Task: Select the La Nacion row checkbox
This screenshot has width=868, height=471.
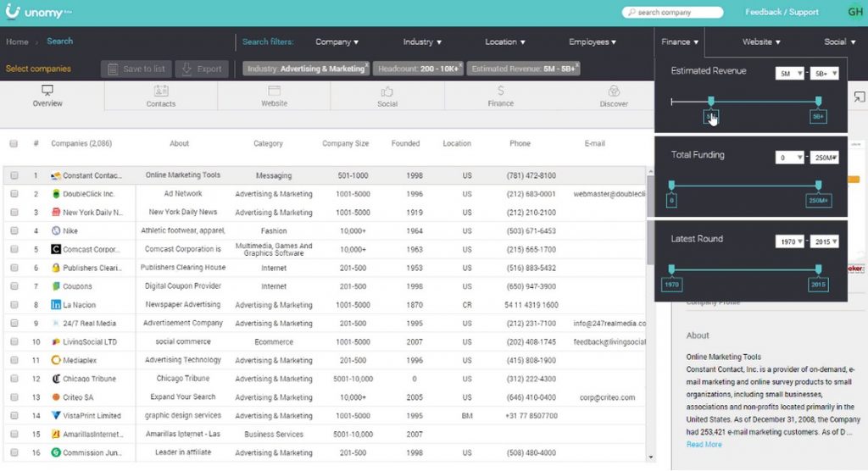Action: [x=14, y=304]
